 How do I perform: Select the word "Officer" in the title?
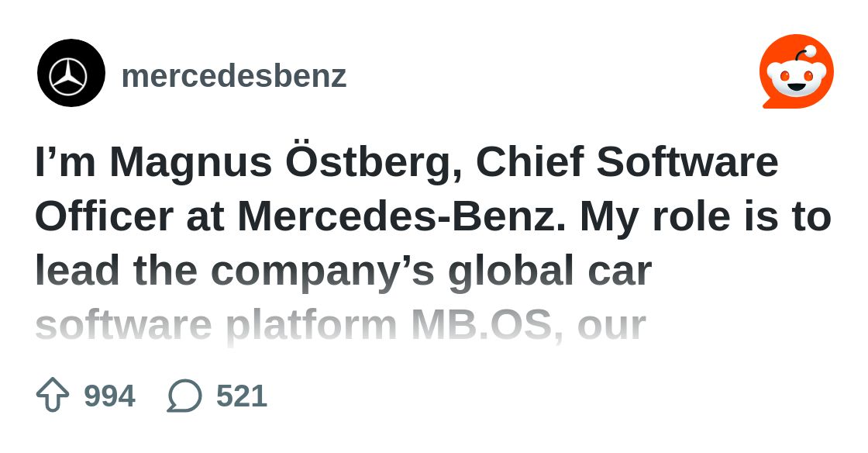(x=104, y=217)
